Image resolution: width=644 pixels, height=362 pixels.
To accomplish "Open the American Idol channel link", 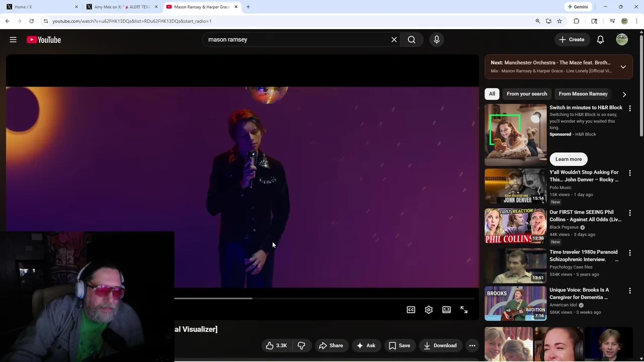I will point(563,305).
